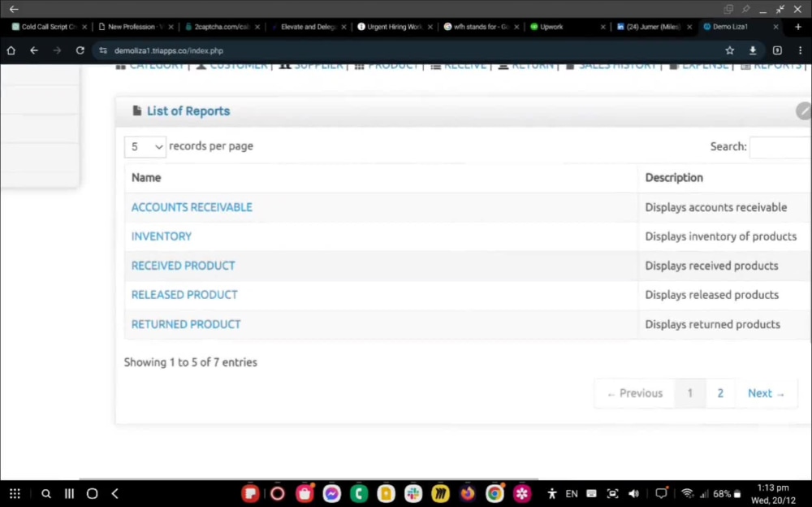Open Messenger from the taskbar
This screenshot has height=507, width=812.
coord(331,493)
